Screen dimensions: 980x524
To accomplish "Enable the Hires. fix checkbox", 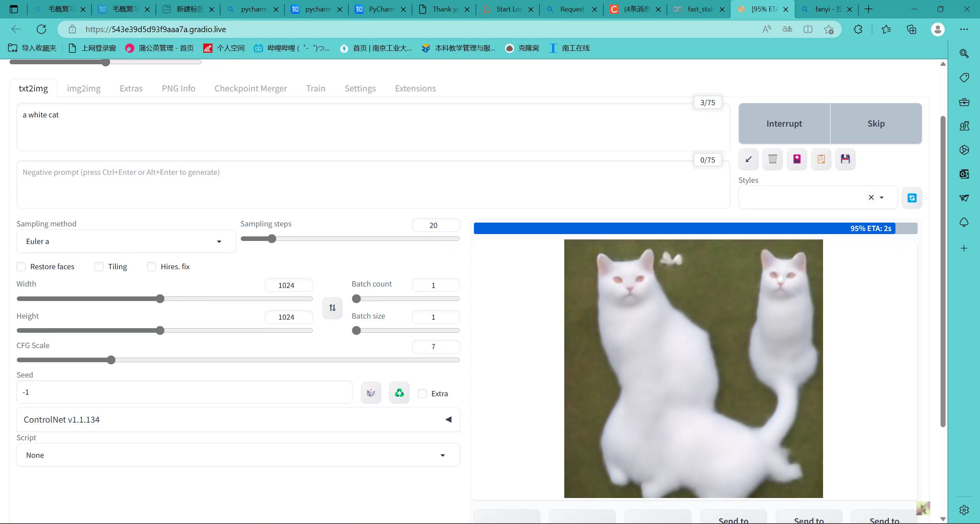I will tap(152, 267).
